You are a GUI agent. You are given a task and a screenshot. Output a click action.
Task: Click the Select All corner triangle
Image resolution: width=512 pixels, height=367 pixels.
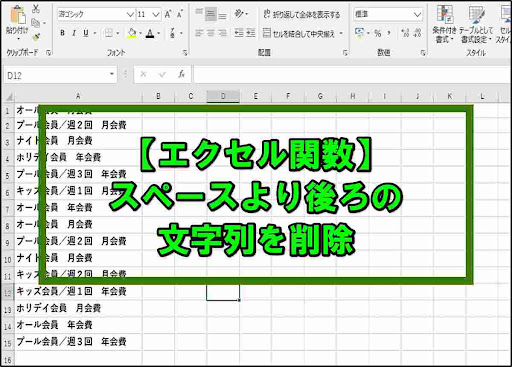click(x=9, y=97)
